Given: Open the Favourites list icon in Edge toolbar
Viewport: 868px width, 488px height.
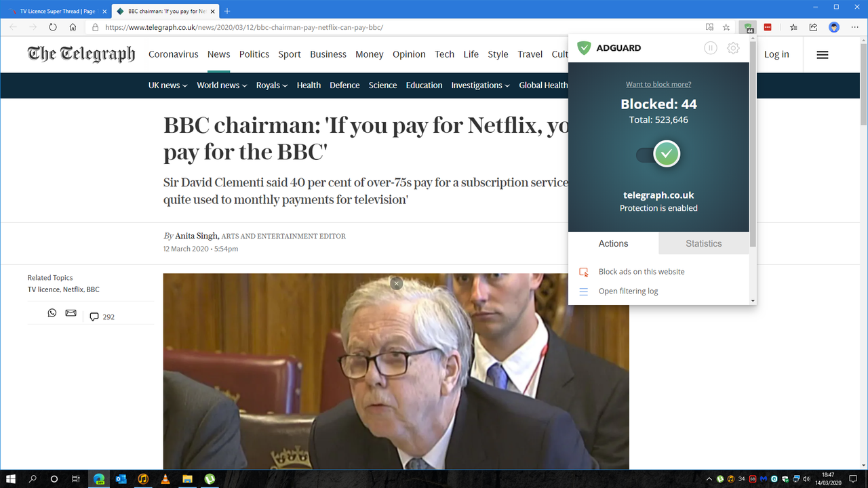Looking at the screenshot, I should [793, 28].
